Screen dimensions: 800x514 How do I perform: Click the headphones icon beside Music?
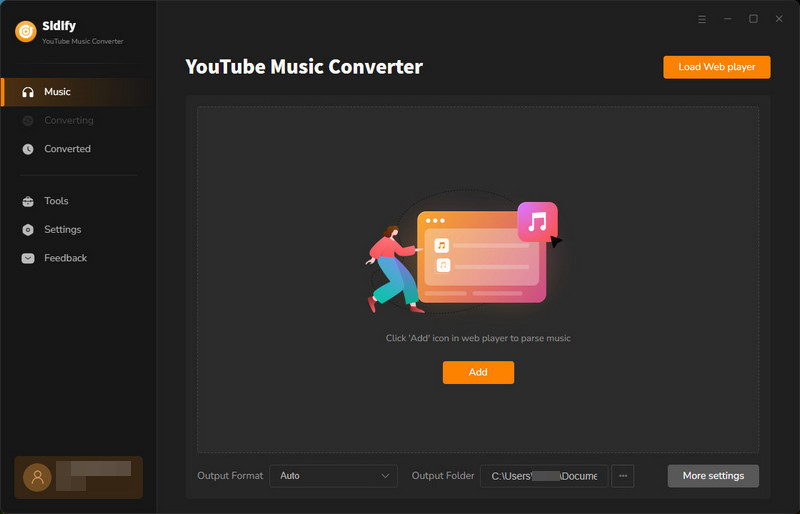[28, 92]
